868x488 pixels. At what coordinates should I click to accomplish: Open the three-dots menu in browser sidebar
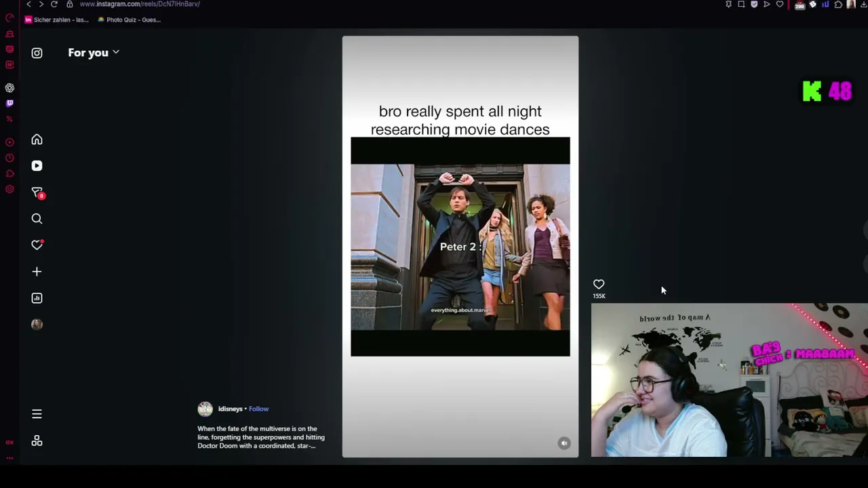pos(9,458)
